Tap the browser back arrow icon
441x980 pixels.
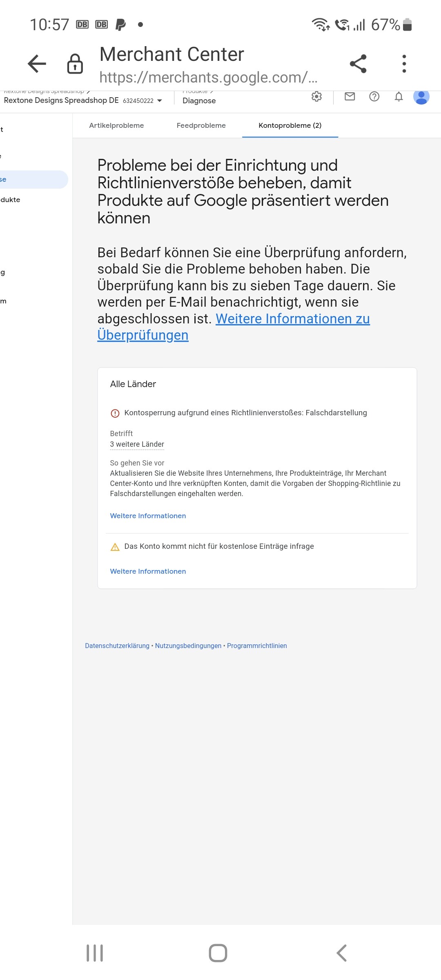[x=37, y=64]
